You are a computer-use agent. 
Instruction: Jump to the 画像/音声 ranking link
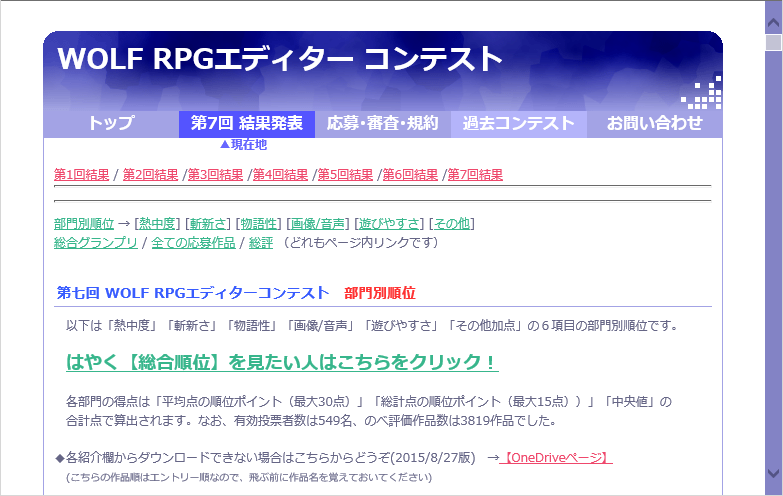point(318,224)
